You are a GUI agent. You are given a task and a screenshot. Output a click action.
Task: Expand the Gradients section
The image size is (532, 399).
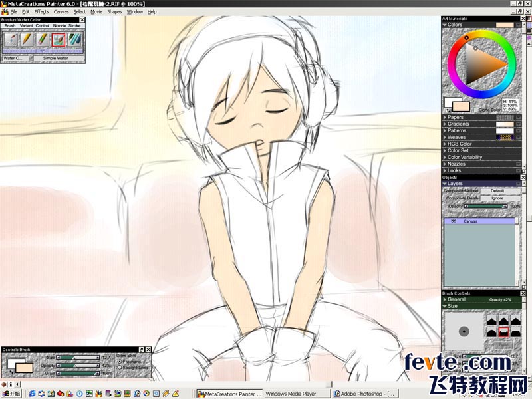(x=445, y=124)
